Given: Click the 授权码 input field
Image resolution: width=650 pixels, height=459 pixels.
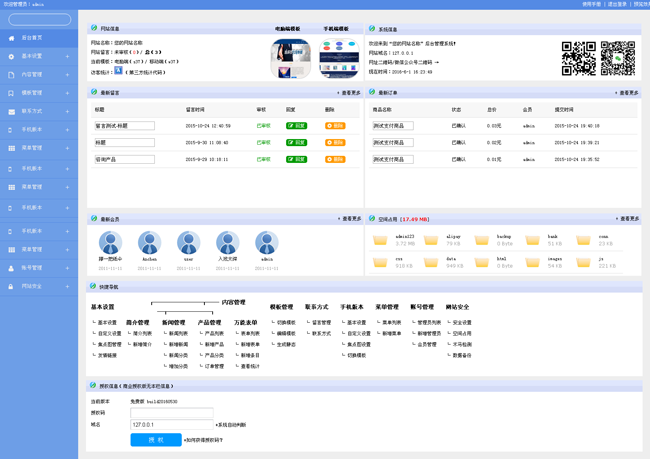Looking at the screenshot, I should (171, 412).
